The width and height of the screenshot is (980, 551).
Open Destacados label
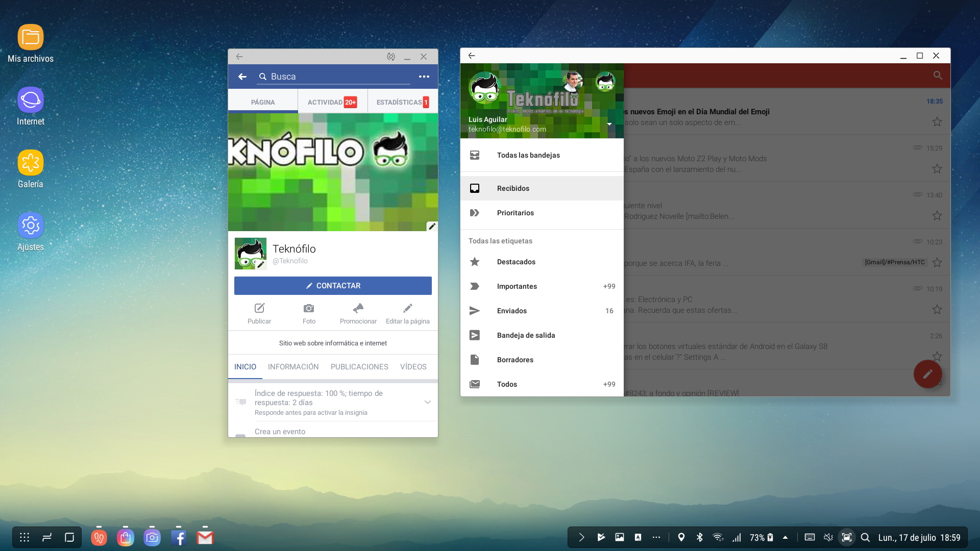click(x=542, y=262)
